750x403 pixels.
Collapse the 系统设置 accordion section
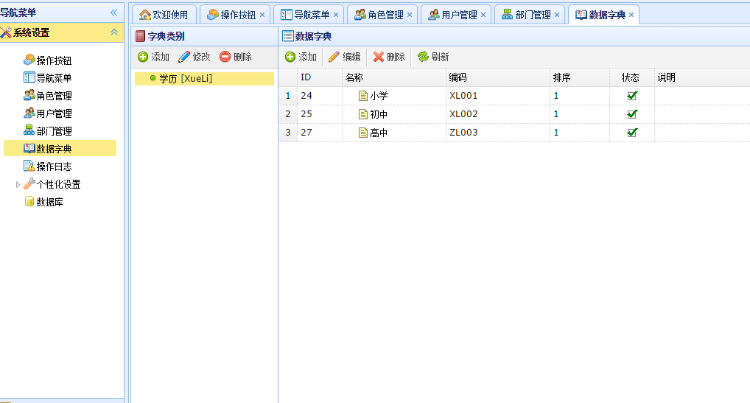coord(114,33)
